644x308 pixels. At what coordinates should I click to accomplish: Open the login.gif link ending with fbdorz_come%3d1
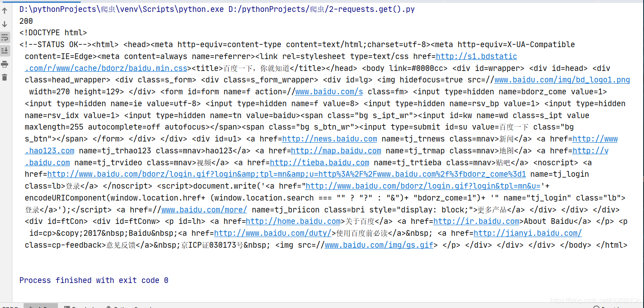tap(287, 174)
